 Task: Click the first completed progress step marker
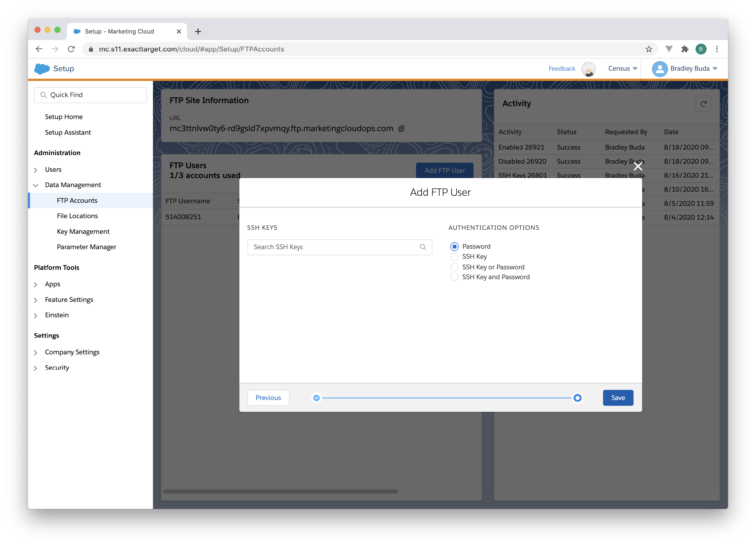(x=316, y=398)
